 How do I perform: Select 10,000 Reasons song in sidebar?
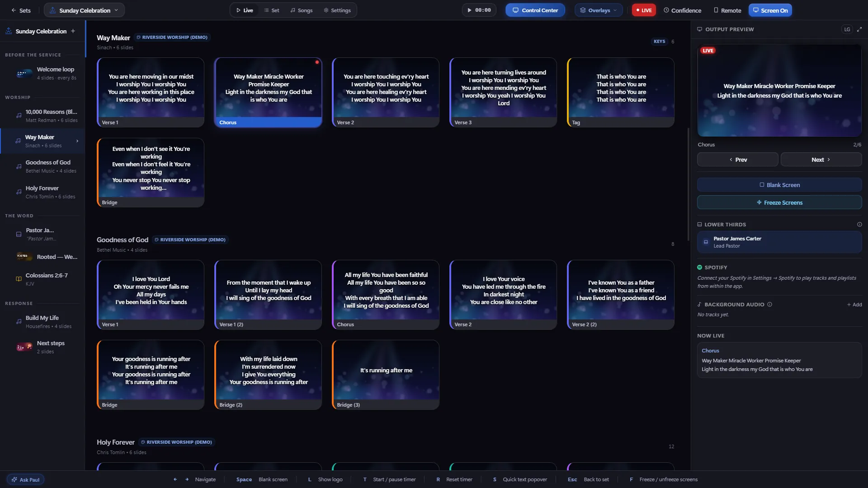[x=42, y=116]
